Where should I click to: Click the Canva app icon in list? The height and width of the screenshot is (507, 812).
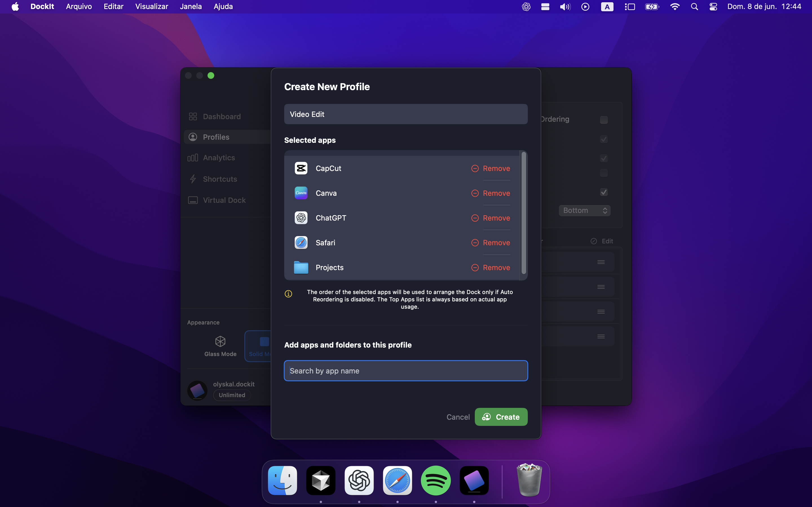301,193
